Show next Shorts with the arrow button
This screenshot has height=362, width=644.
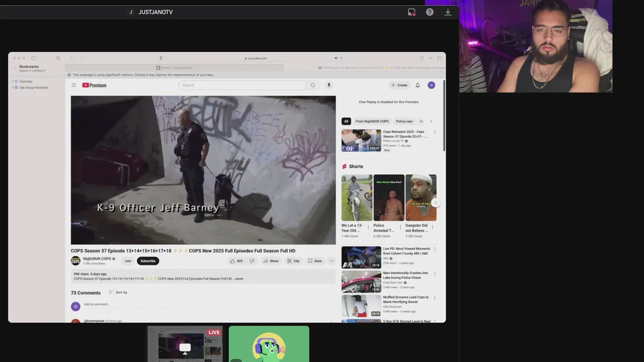436,203
